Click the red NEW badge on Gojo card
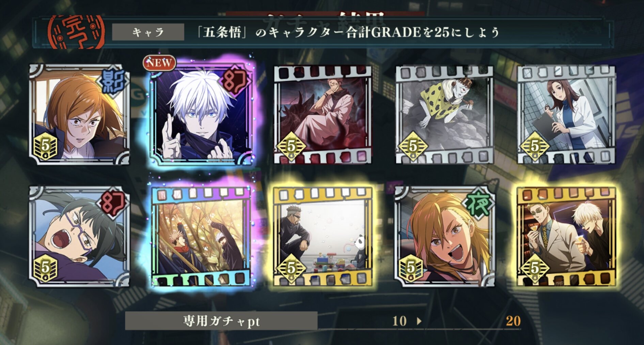 point(159,63)
